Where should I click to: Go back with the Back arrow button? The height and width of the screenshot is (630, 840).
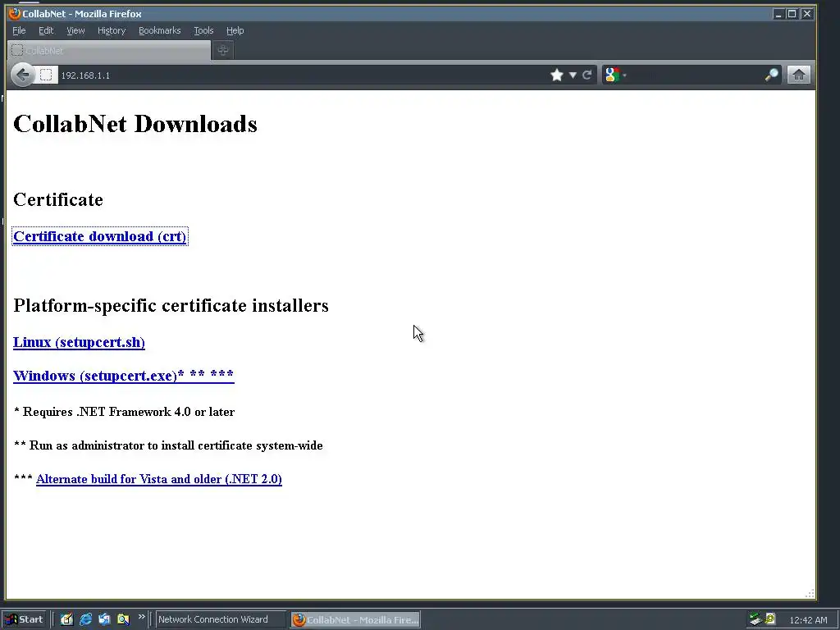point(22,75)
